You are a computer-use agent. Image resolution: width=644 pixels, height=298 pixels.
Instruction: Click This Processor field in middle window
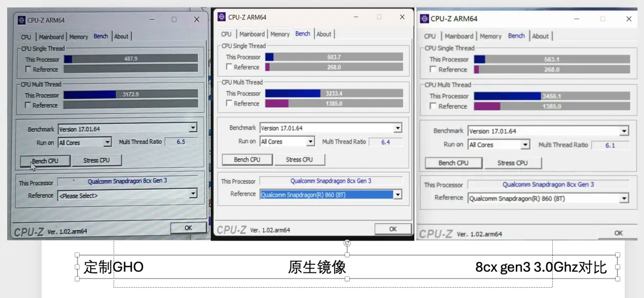click(x=331, y=181)
